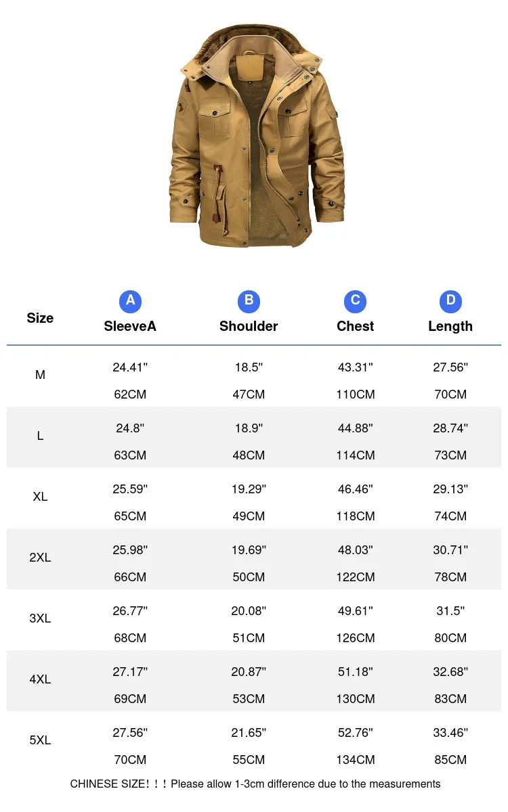The height and width of the screenshot is (812, 508).
Task: Click the CHINESE SIZE disclaimer note
Action: 255,784
